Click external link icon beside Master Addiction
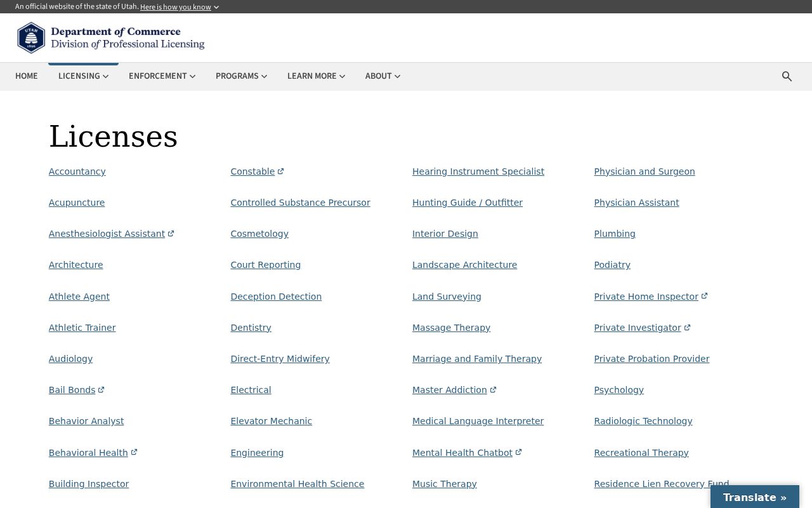The width and height of the screenshot is (812, 508). tap(494, 390)
